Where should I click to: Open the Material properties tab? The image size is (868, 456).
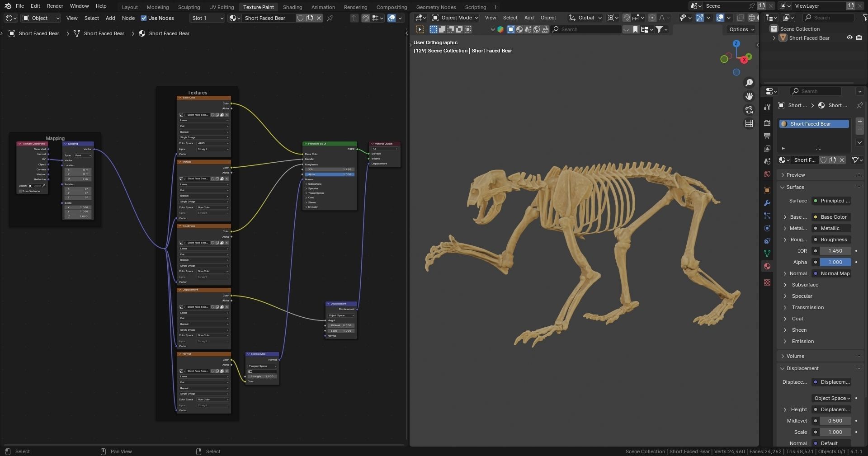(x=767, y=266)
